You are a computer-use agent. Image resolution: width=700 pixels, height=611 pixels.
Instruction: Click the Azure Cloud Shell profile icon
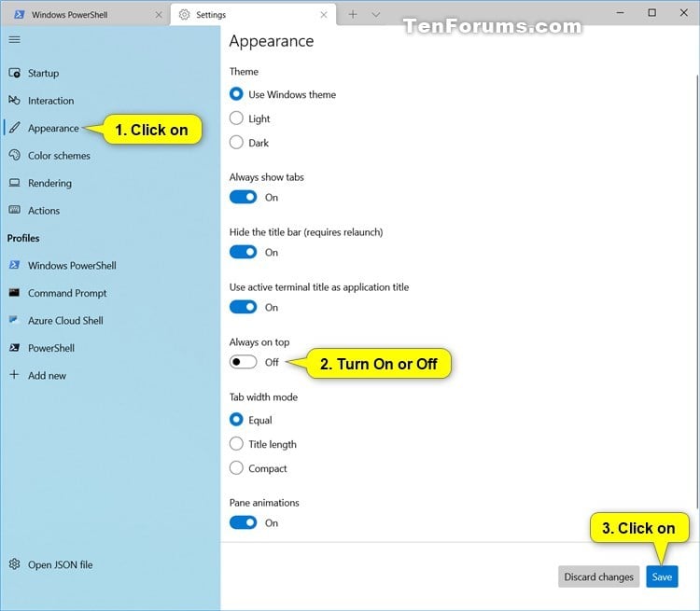coord(14,320)
